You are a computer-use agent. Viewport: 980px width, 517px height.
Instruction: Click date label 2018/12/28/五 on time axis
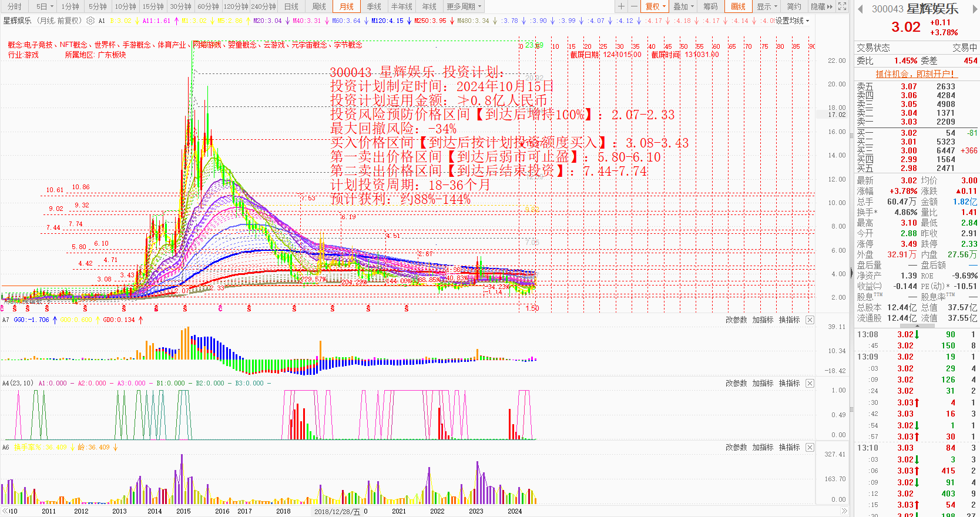[337, 512]
